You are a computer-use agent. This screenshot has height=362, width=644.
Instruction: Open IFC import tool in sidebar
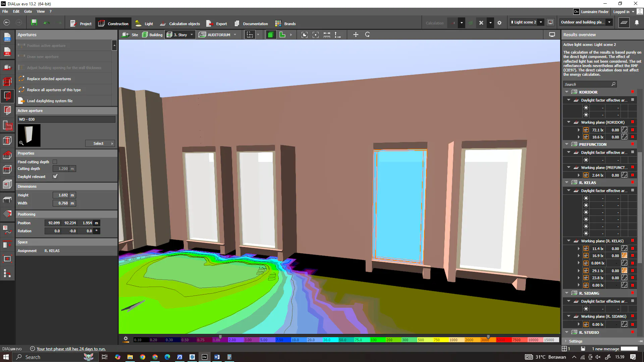(7, 51)
